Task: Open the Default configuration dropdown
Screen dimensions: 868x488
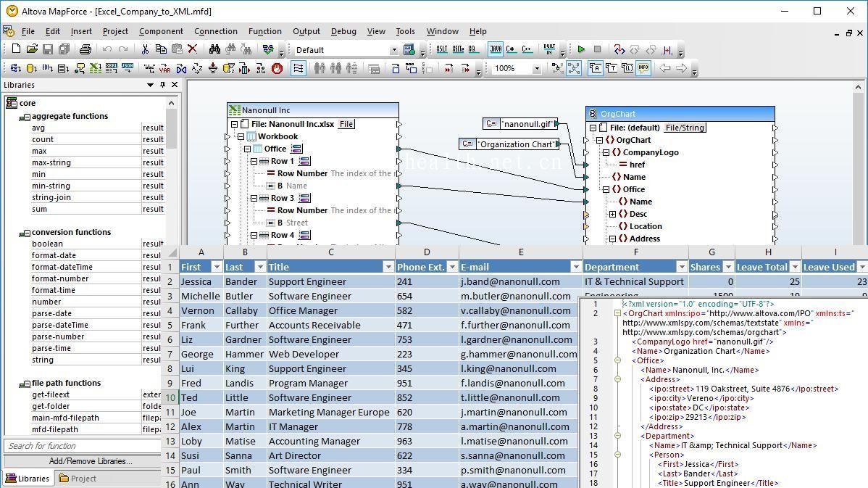Action: [x=394, y=50]
